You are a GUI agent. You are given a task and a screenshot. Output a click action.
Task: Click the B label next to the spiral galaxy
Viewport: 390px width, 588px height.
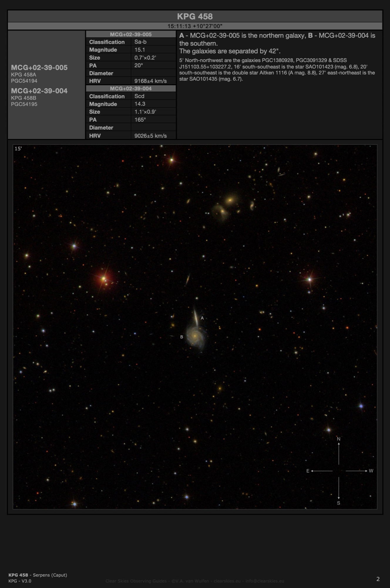181,337
